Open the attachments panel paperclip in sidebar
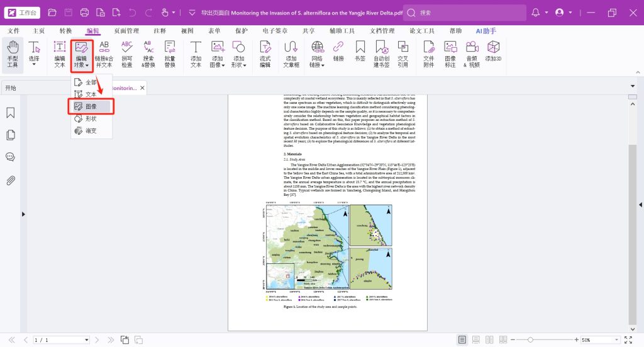Viewport: 644px width, 347px height. 11,181
